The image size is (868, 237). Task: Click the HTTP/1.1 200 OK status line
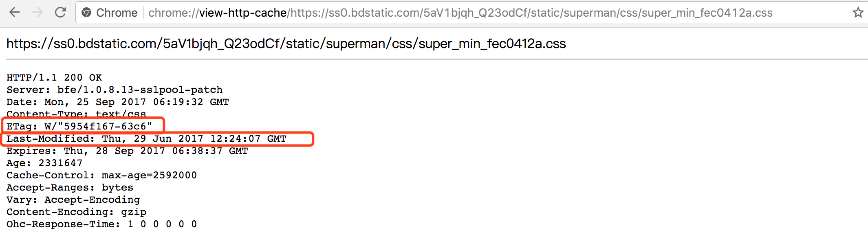tap(54, 78)
